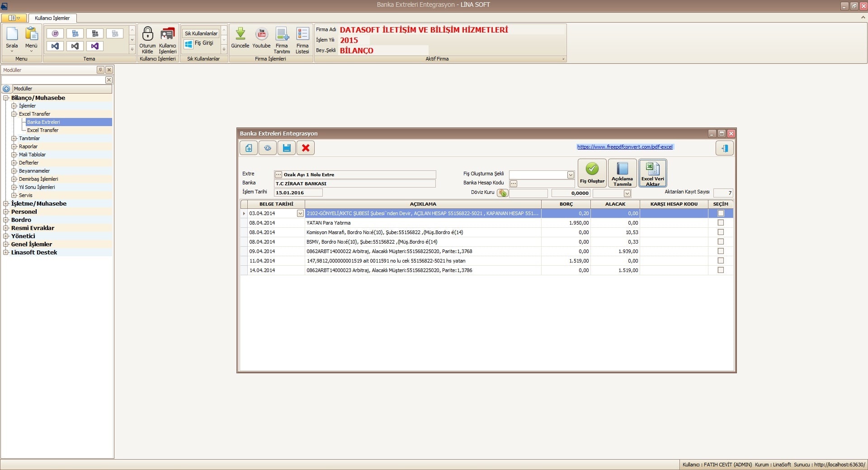Switch to the Kullanıcı İşlemleri ribbon tab
868x470 pixels.
52,18
